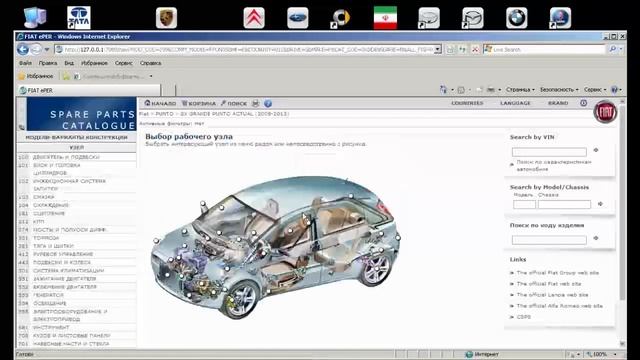Open The official Fiat Group web site link
The height and width of the screenshot is (360, 640).
pyautogui.click(x=558, y=273)
